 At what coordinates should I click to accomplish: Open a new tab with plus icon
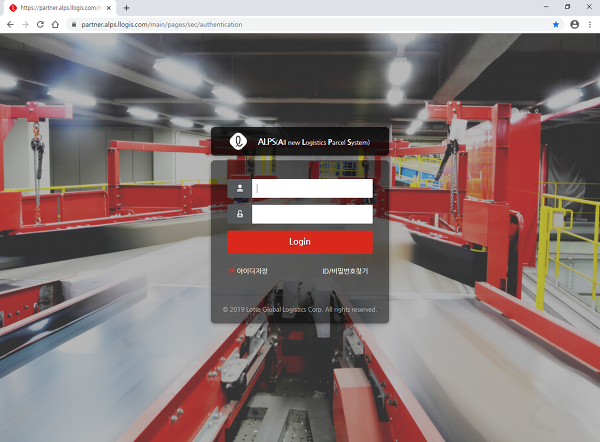point(127,8)
